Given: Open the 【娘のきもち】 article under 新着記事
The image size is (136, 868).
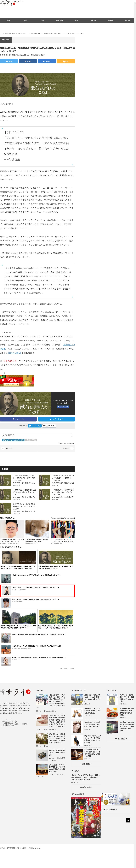Looking at the screenshot, I should (57, 701).
